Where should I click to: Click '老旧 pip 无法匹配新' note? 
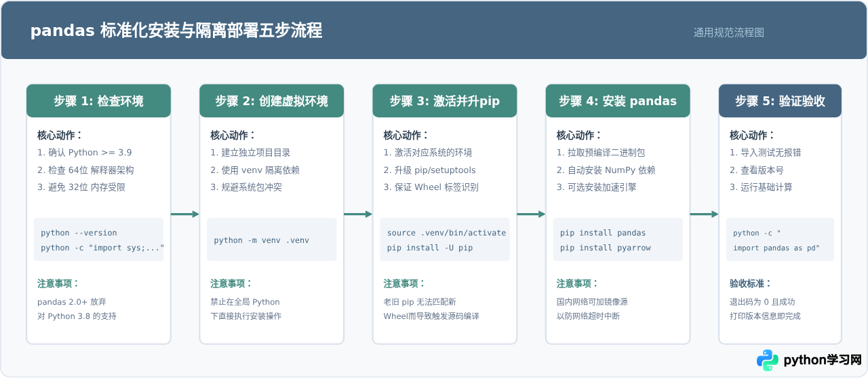pos(420,302)
